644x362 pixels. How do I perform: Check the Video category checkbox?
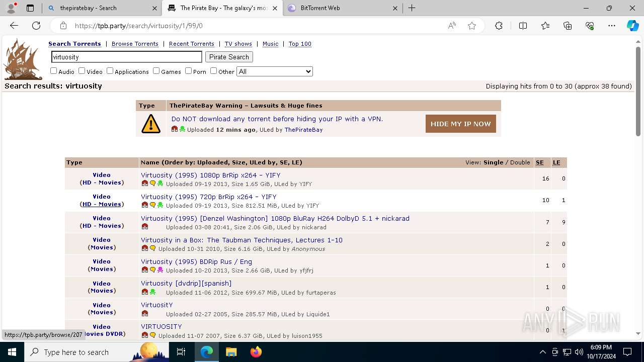coord(82,71)
